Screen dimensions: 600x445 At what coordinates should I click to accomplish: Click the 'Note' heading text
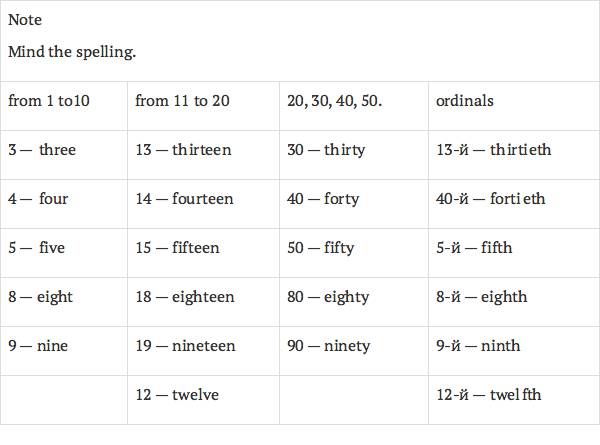point(25,20)
